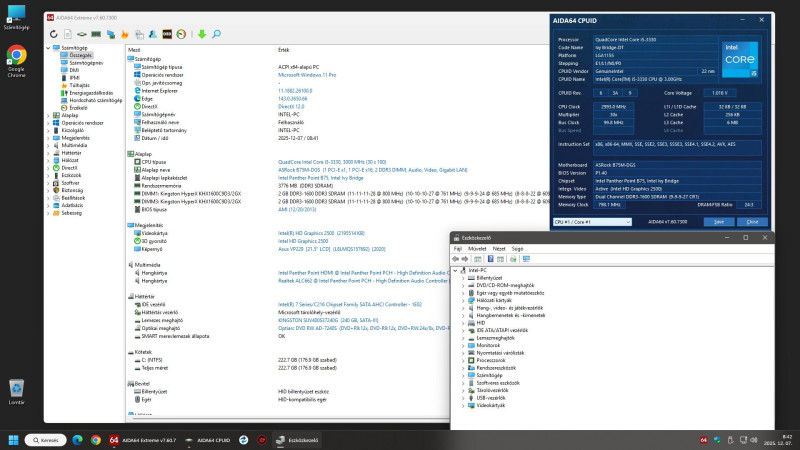Expand the Hálózat tree node
Screen dimensions: 800x450
coord(48,160)
